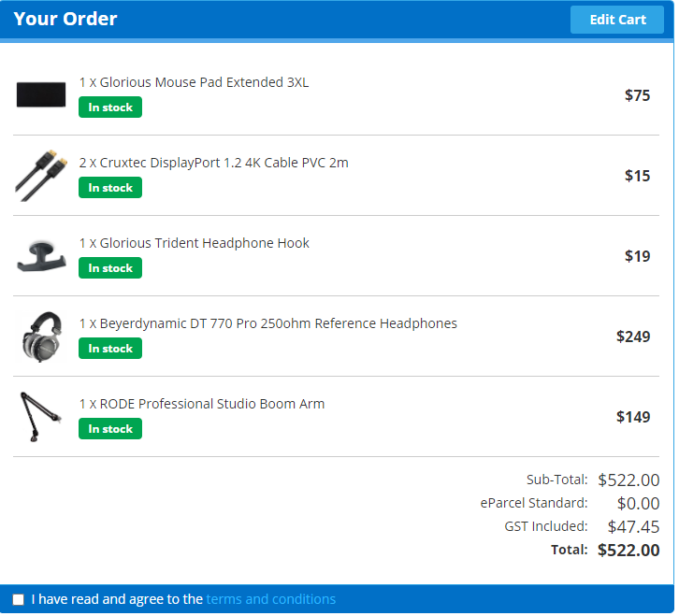The height and width of the screenshot is (616, 679).
Task: Click the In stock badge under the Mouse Pad
Action: coord(110,107)
